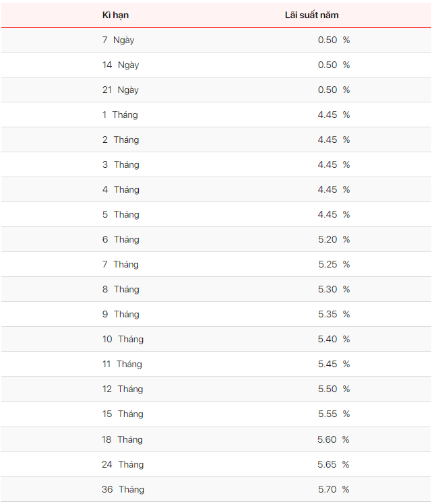The image size is (434, 504).
Task: Click the 5.70 % interest rate value
Action: tap(334, 489)
